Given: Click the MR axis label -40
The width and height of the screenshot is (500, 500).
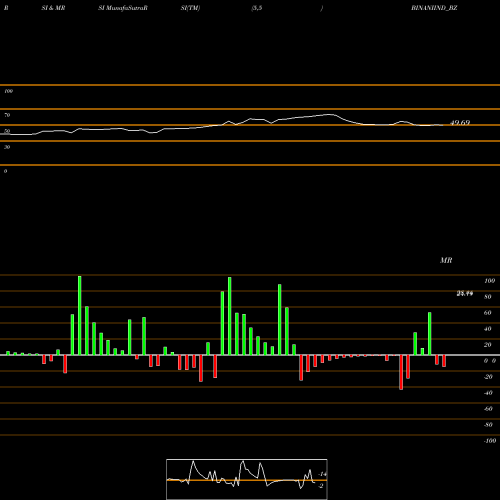Looking at the screenshot, I should coord(488,393).
